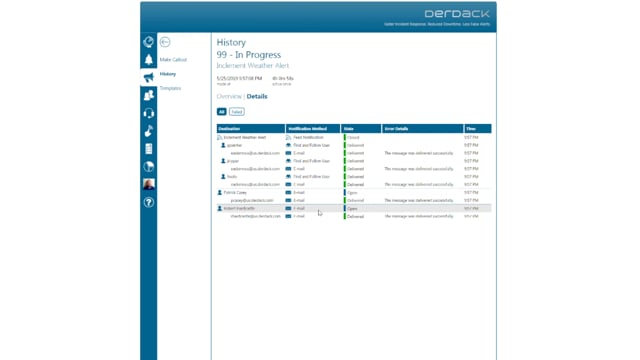
Task: Select the Patrick Casey destination row
Action: coord(354,193)
